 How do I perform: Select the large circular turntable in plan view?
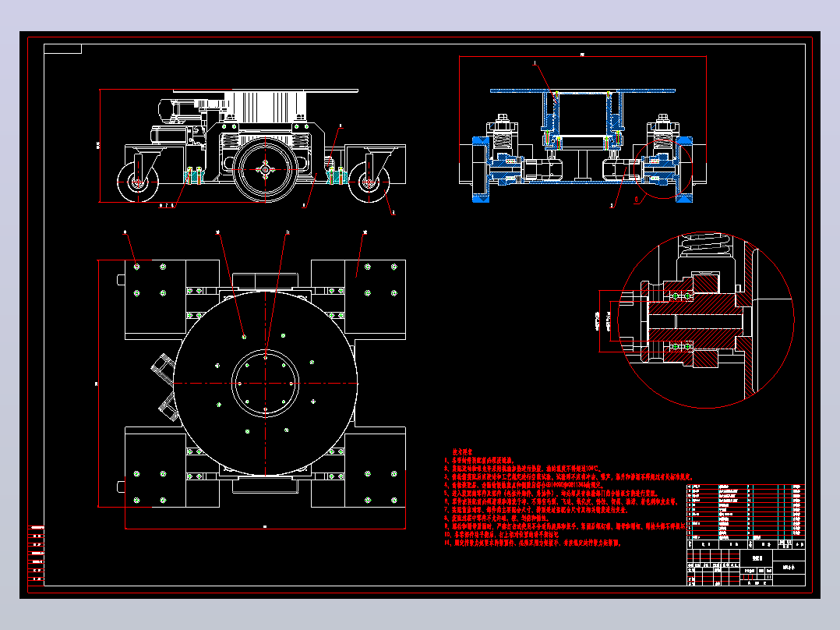[265, 384]
